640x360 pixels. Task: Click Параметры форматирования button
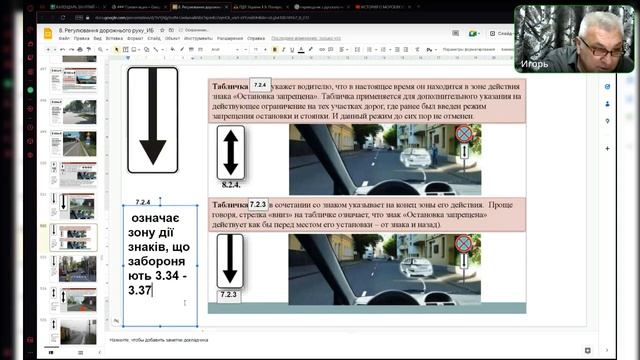469,49
